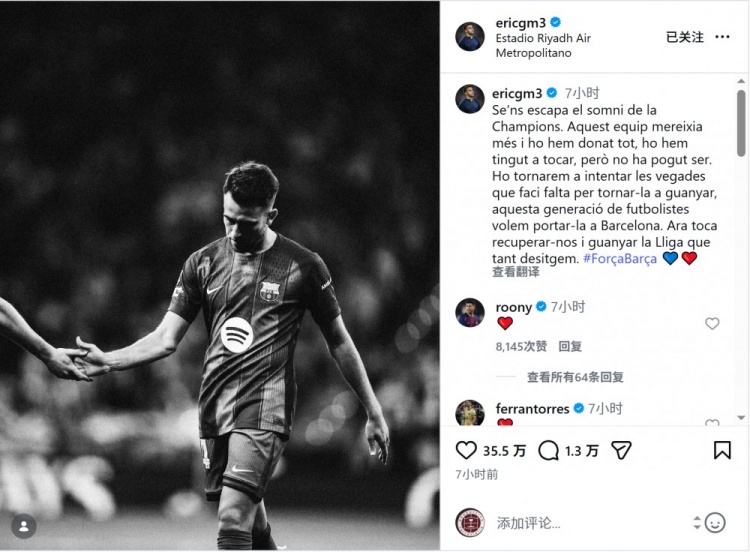Open comments via speech bubble icon
The height and width of the screenshot is (552, 750).
pos(548,450)
